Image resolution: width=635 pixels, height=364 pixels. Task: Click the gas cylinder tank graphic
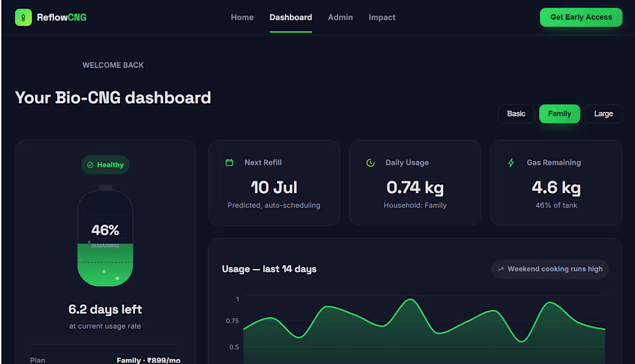pyautogui.click(x=105, y=236)
